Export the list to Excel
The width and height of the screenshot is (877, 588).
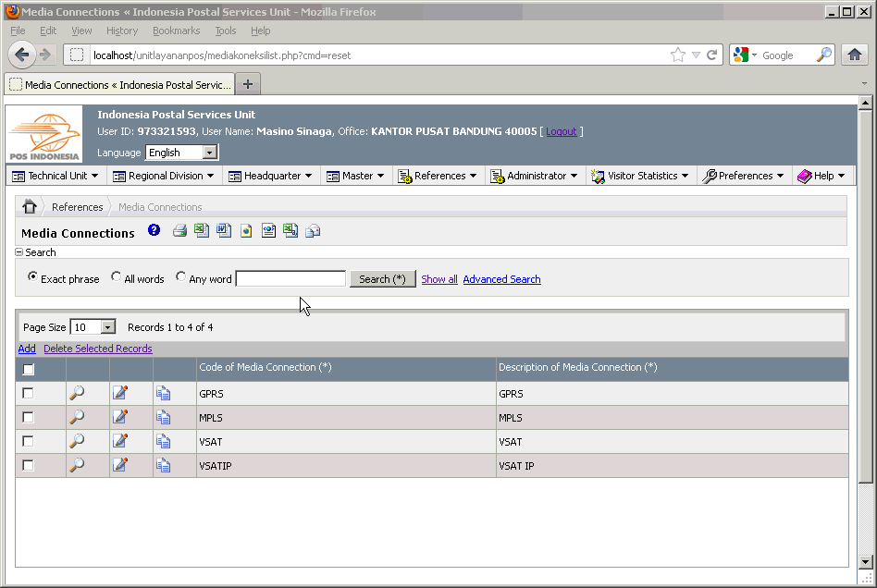pyautogui.click(x=202, y=230)
